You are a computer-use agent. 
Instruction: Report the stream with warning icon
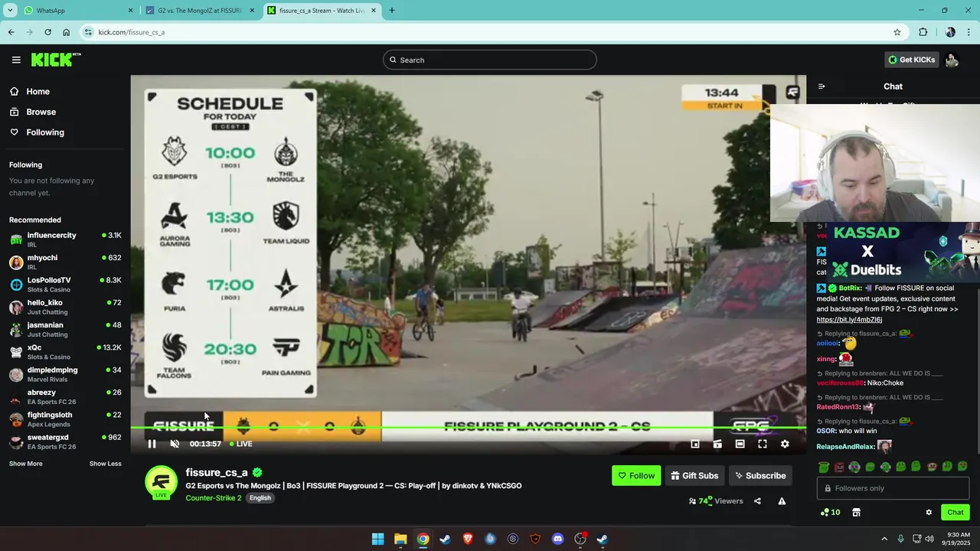tap(782, 501)
